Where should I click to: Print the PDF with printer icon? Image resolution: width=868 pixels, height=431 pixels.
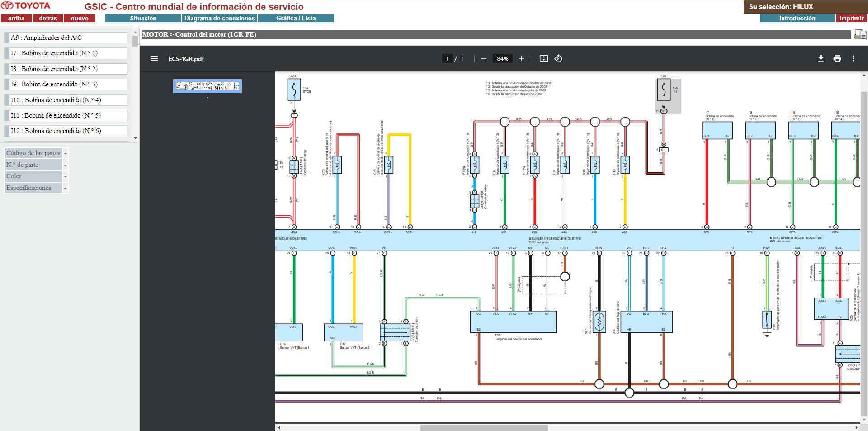(837, 58)
